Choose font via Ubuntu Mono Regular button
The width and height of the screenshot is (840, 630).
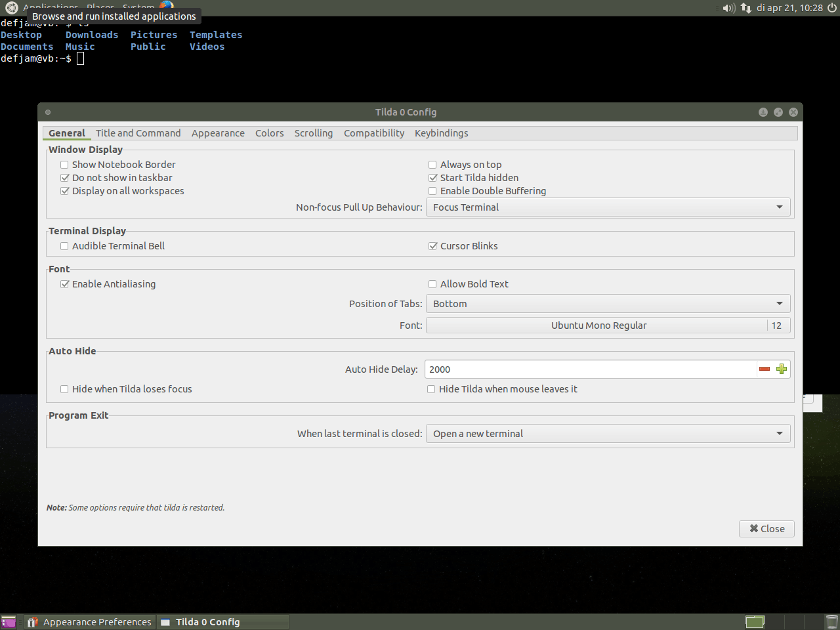[608, 325]
